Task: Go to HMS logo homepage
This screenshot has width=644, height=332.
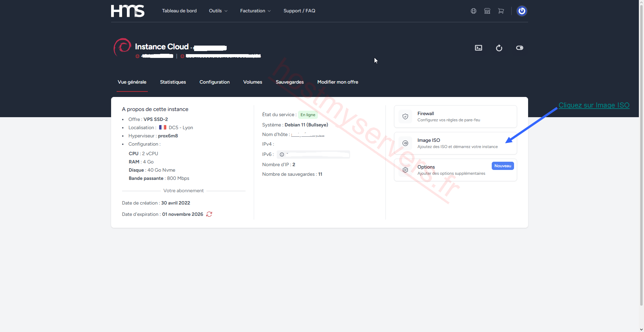Action: click(x=128, y=11)
